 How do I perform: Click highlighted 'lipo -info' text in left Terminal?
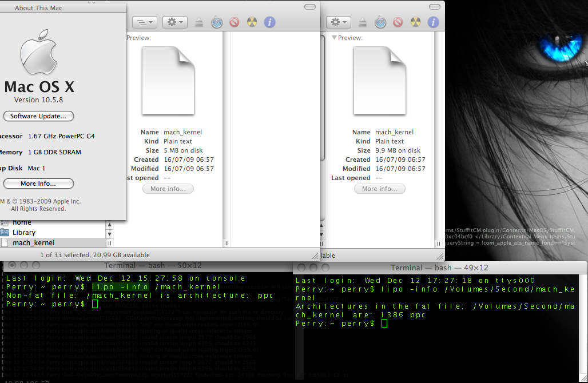(x=120, y=287)
